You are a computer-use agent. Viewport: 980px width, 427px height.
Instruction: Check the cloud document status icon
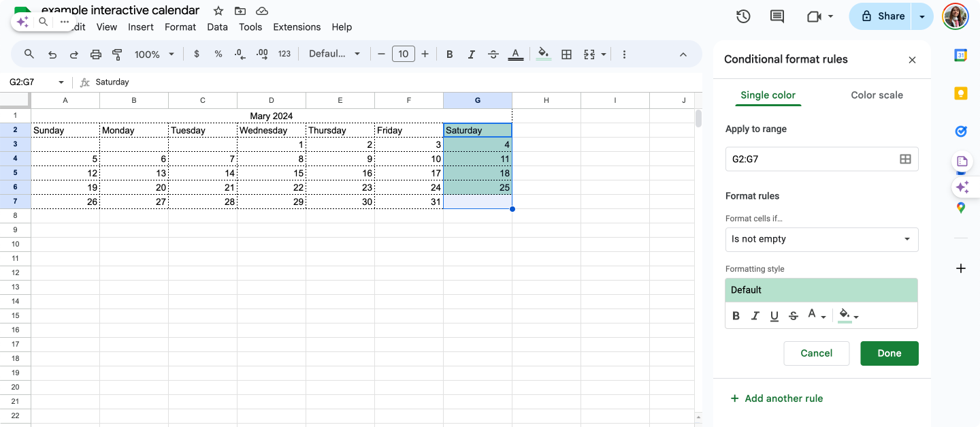pyautogui.click(x=262, y=11)
